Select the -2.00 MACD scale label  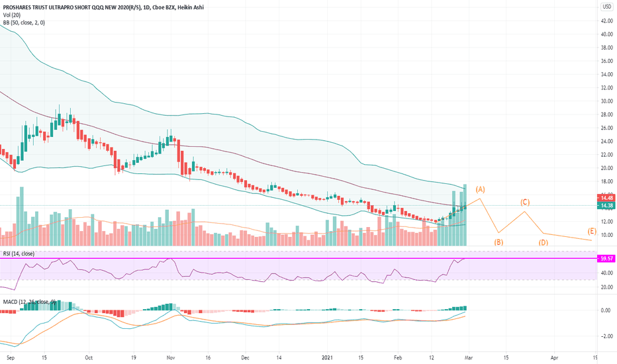(x=606, y=336)
